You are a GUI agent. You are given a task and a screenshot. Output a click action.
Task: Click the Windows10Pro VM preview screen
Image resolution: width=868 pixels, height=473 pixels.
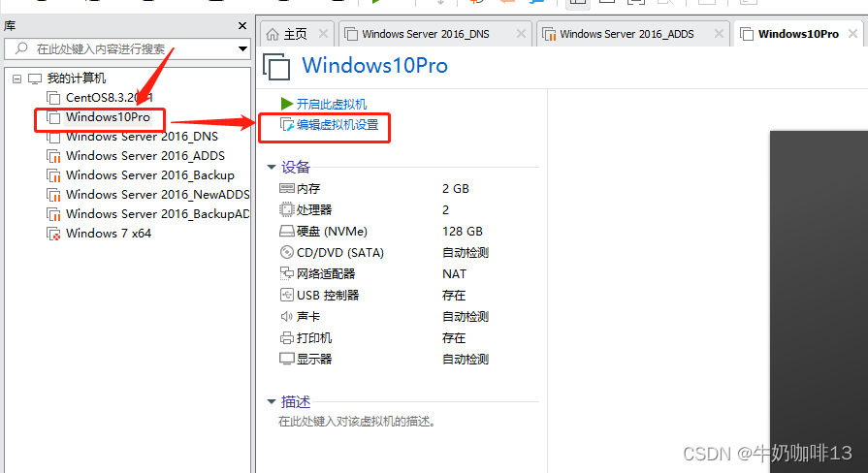819,301
